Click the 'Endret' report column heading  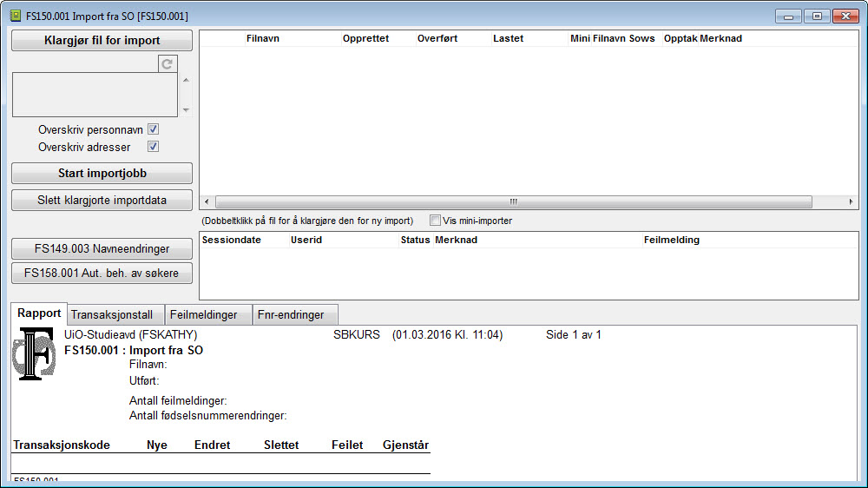[212, 445]
